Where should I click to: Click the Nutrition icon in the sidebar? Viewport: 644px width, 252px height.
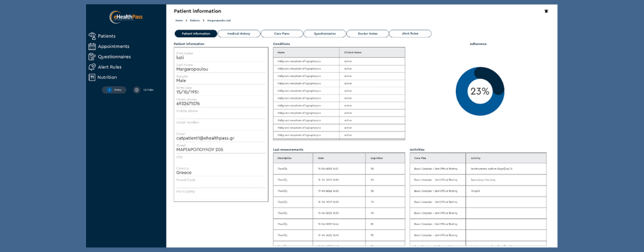(92, 77)
